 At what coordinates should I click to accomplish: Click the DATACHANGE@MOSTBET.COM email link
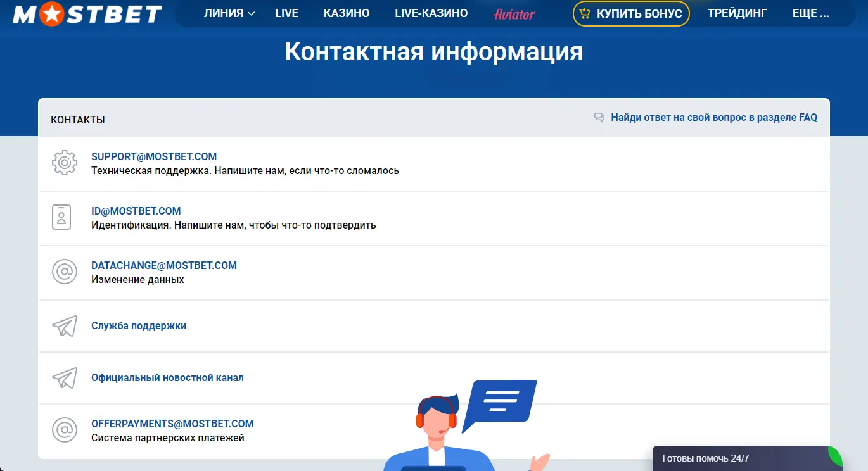point(164,265)
